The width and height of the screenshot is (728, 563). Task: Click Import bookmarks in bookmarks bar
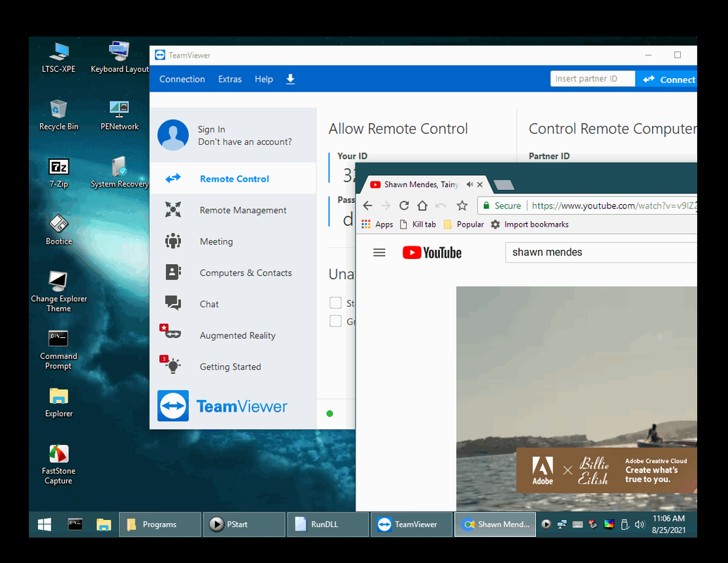[x=529, y=224]
